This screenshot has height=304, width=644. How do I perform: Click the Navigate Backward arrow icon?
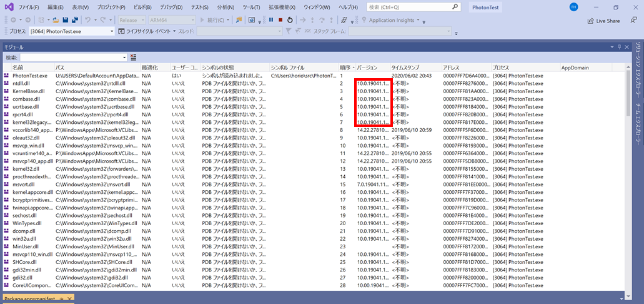click(13, 20)
